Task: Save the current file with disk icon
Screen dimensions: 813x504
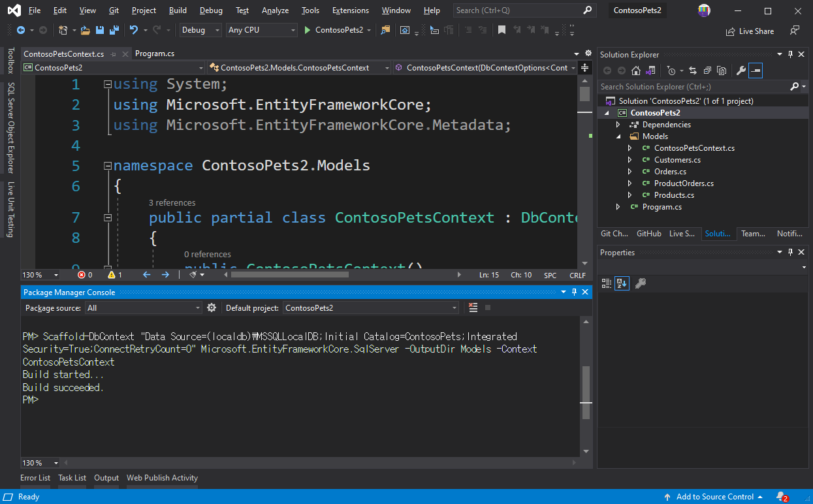Action: tap(100, 30)
